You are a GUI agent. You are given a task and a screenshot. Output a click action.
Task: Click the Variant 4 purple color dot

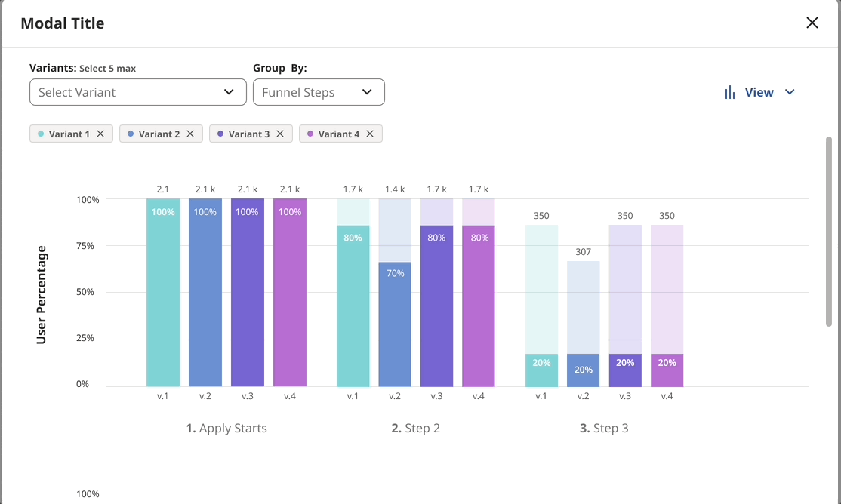coord(310,134)
